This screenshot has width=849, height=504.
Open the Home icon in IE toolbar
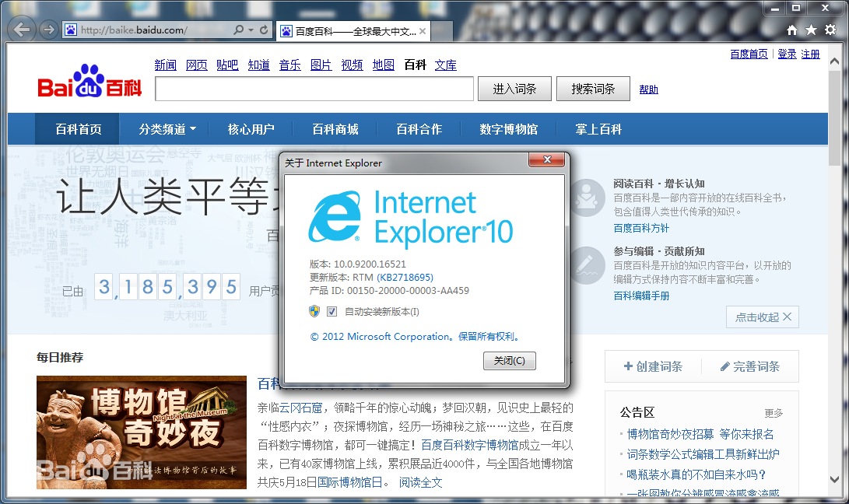point(792,30)
